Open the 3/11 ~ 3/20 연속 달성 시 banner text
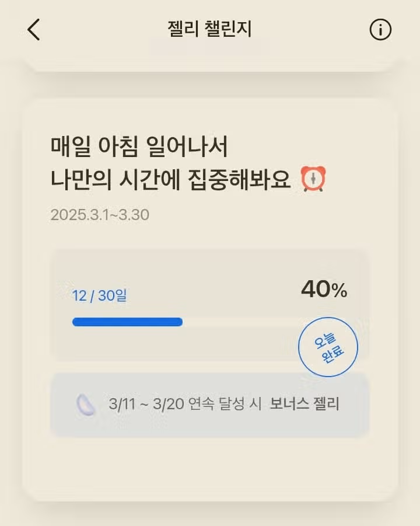Image resolution: width=420 pixels, height=526 pixels. [x=185, y=403]
